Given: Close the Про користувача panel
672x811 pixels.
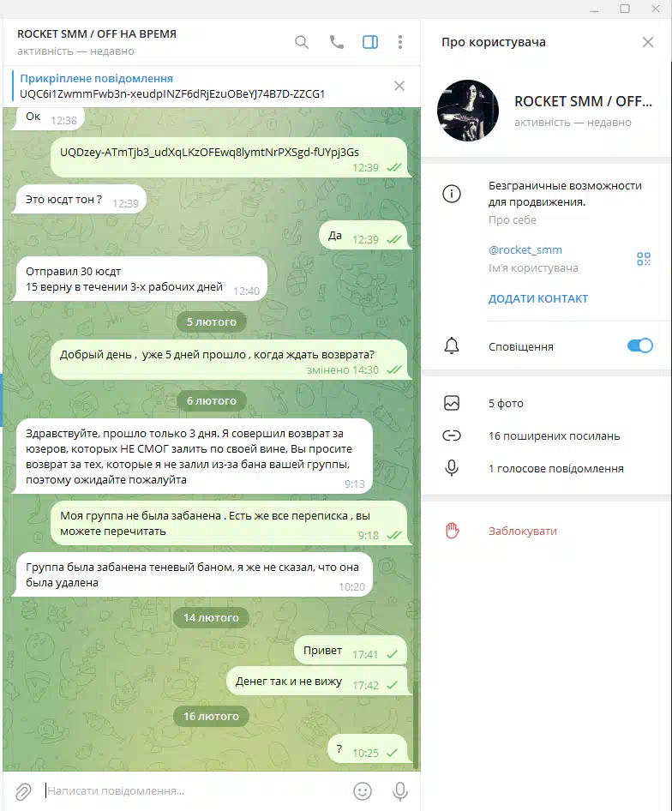Looking at the screenshot, I should 648,42.
